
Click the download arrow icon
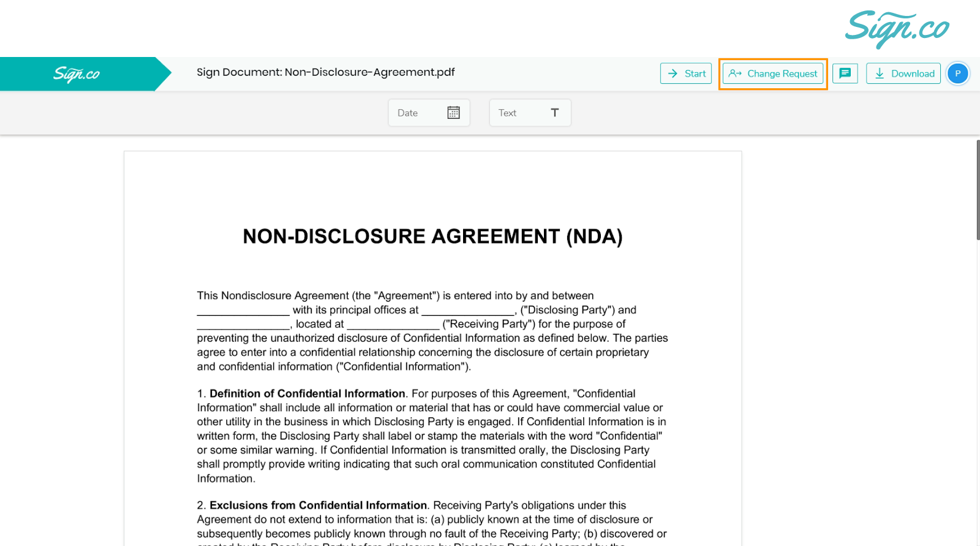(880, 74)
